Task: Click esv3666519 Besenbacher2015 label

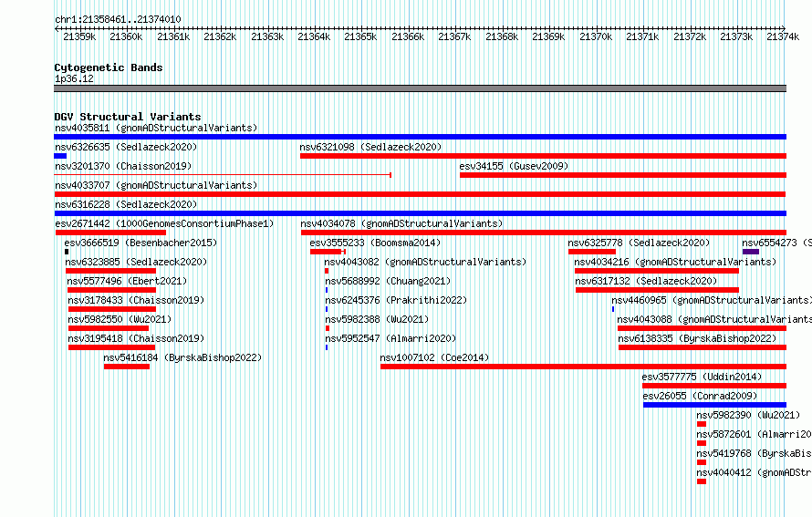Action: (141, 243)
